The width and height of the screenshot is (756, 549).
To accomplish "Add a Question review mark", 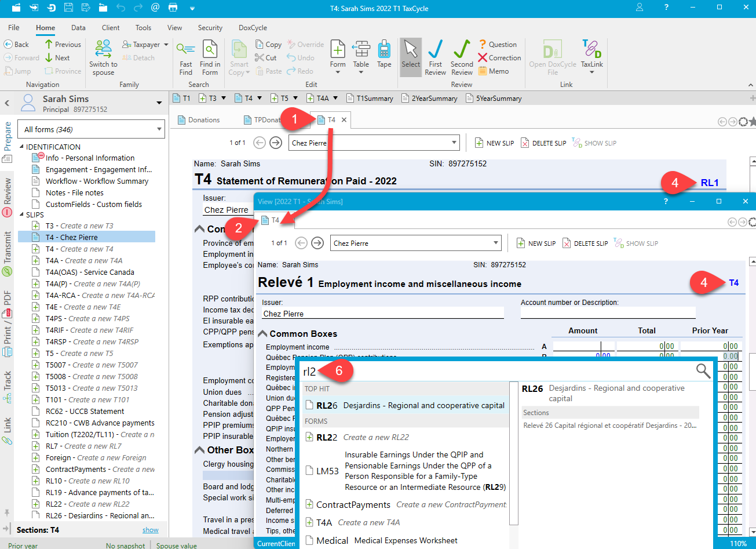I will 497,45.
